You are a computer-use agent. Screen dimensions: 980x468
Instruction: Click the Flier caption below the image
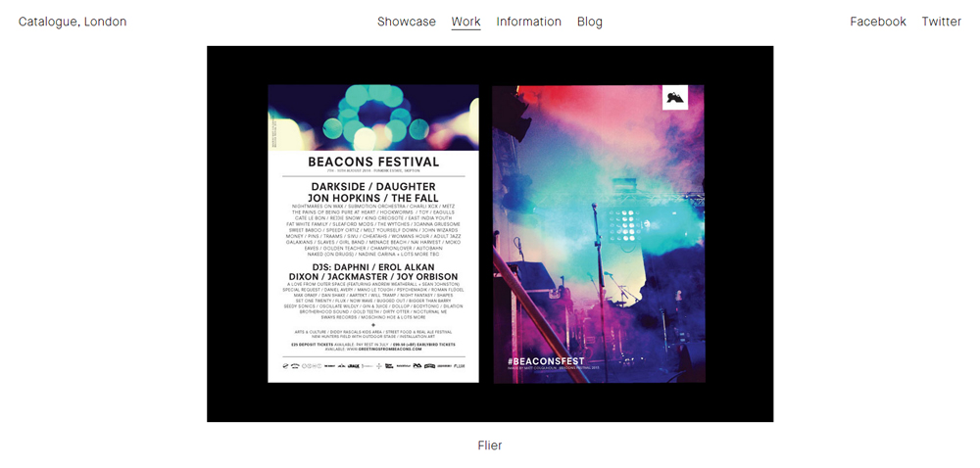pos(490,445)
